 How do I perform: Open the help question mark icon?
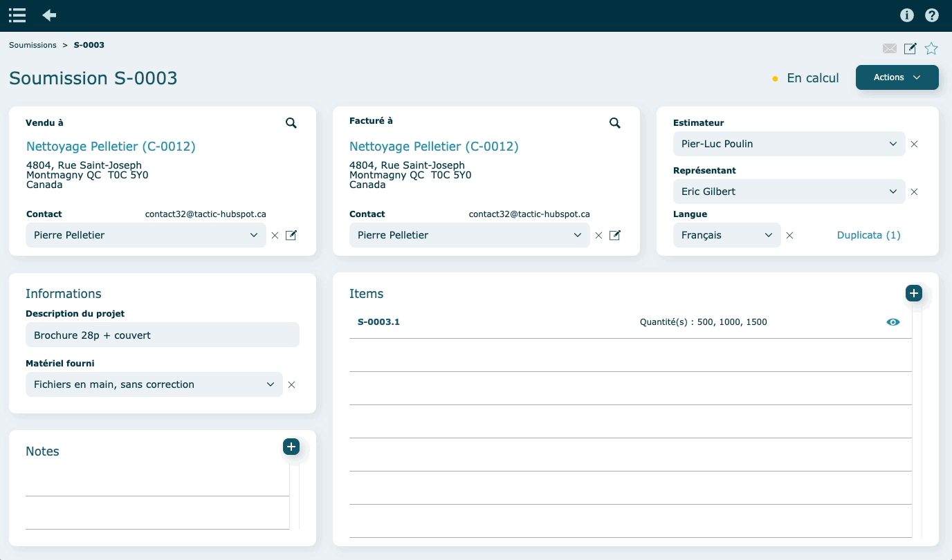932,15
